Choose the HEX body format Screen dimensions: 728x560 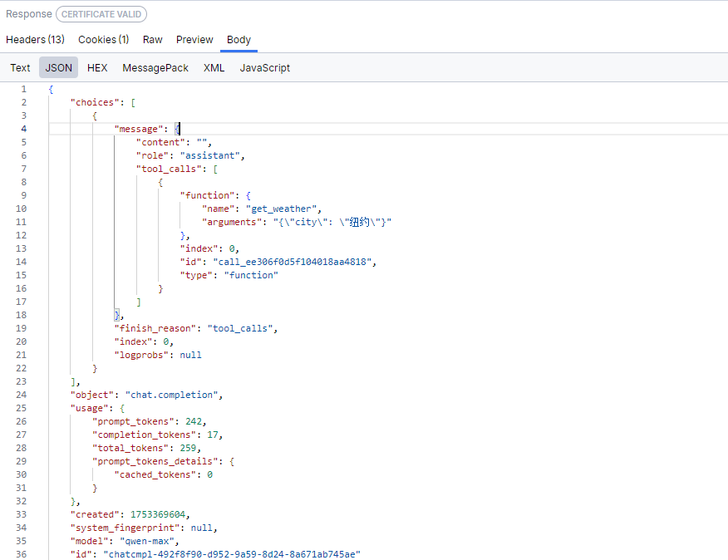[x=97, y=68]
